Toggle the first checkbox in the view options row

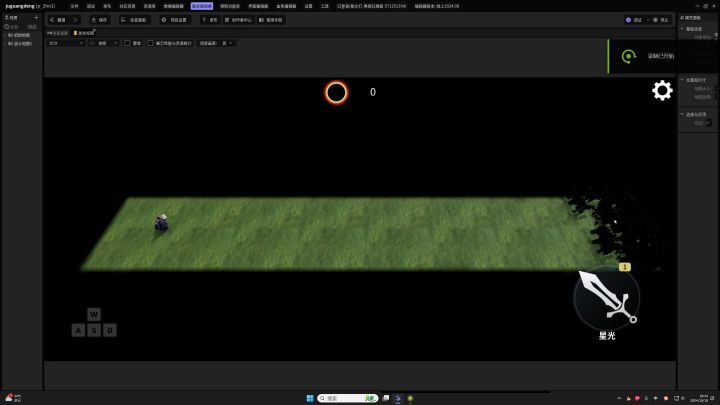pos(127,43)
